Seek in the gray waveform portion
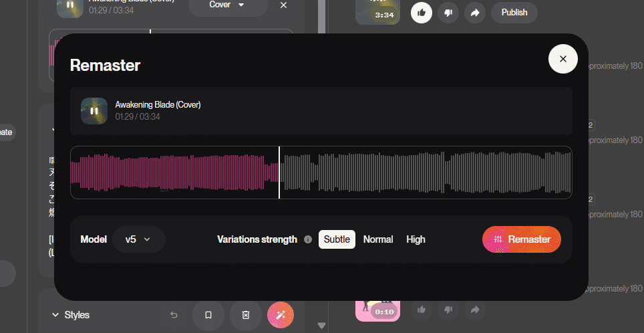This screenshot has height=333, width=644. 426,173
